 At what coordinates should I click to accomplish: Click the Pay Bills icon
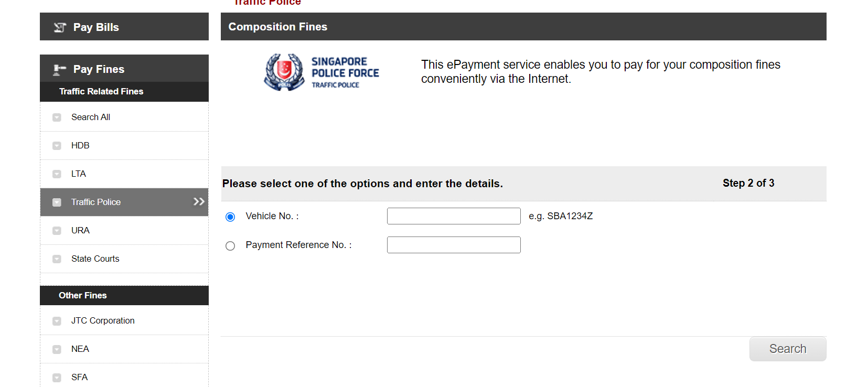click(x=60, y=27)
